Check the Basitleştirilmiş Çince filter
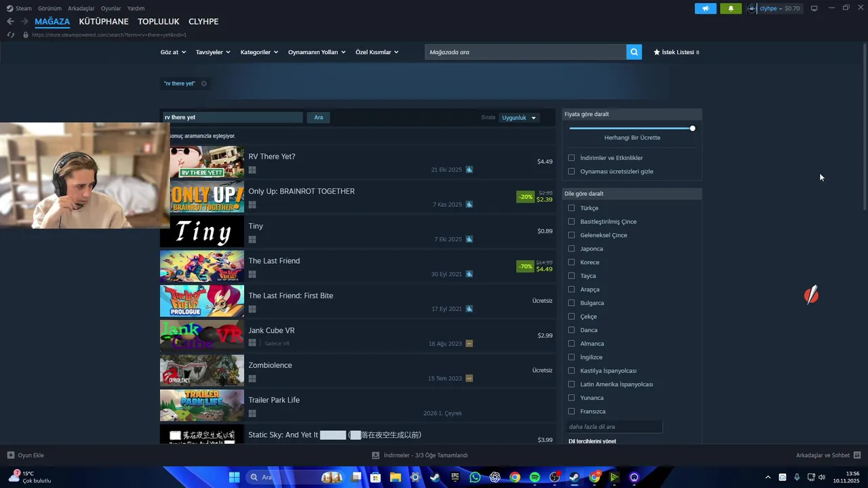Image resolution: width=868 pixels, height=488 pixels. tap(571, 222)
